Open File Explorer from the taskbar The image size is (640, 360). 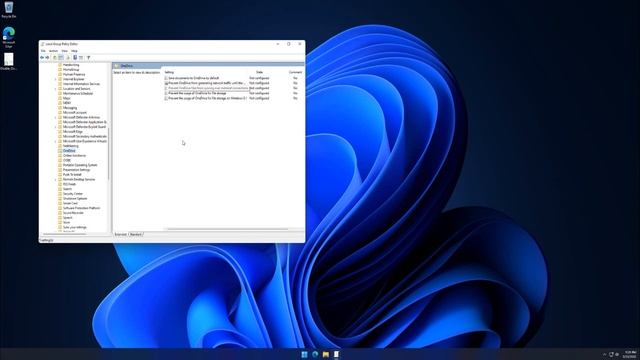326,354
